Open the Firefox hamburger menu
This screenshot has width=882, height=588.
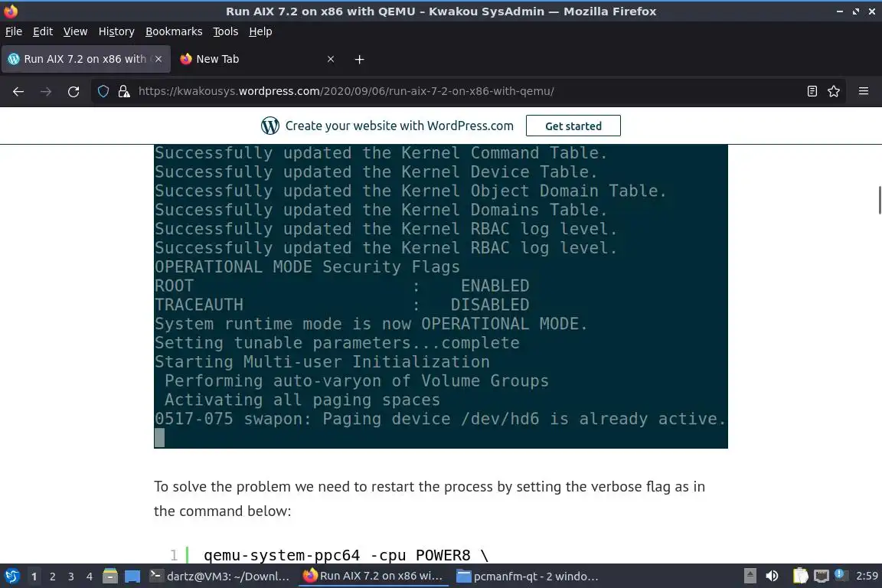tap(864, 91)
